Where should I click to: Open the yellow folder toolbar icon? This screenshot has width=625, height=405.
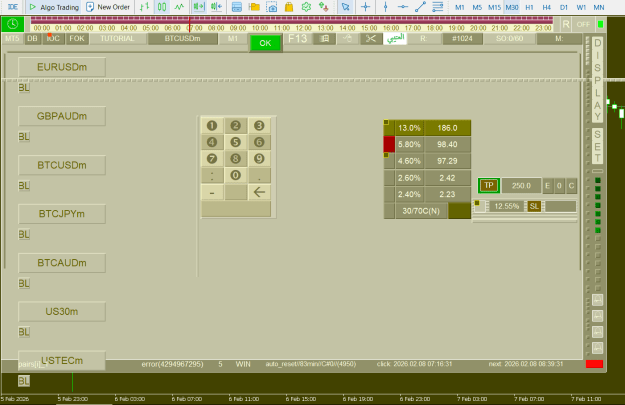point(254,7)
